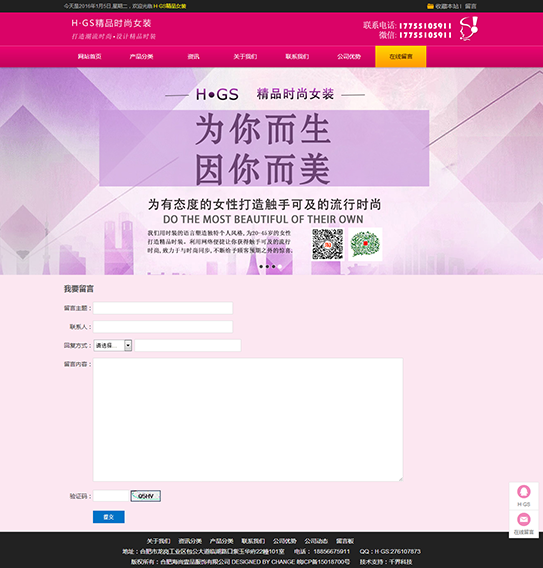The height and width of the screenshot is (568, 543).
Task: Click the captcha code input field
Action: (111, 496)
